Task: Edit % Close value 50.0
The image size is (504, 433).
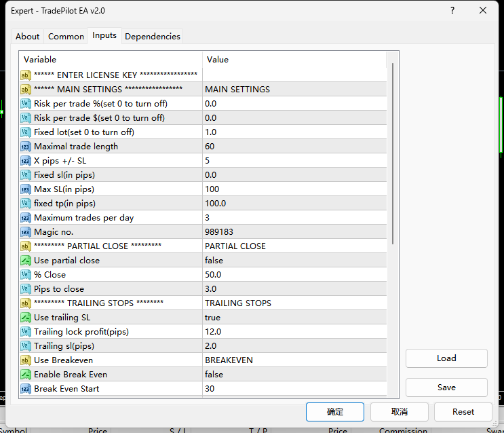Action: (294, 274)
